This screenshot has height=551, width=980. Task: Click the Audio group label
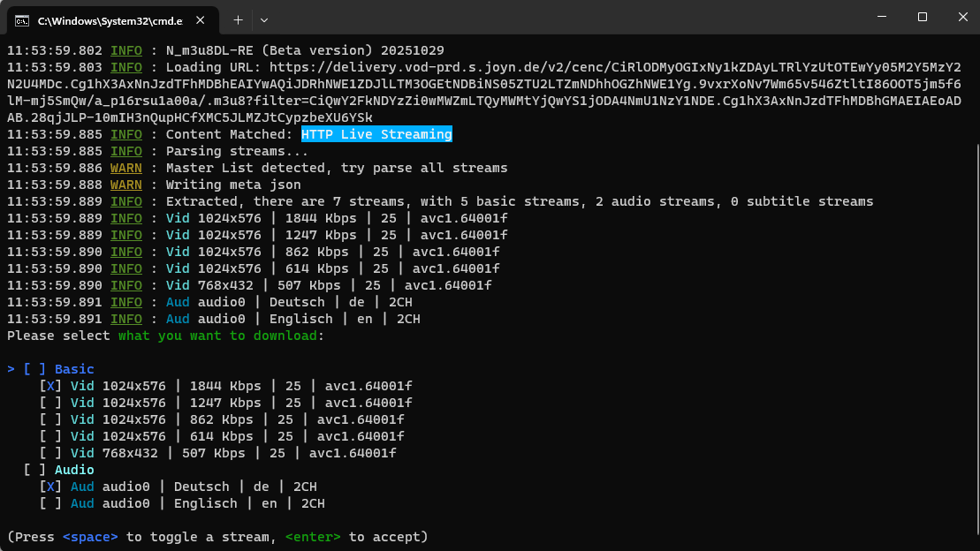[x=74, y=470]
